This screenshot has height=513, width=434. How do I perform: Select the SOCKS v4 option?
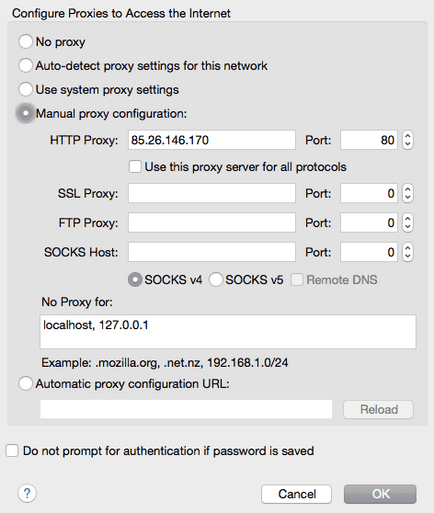135,280
